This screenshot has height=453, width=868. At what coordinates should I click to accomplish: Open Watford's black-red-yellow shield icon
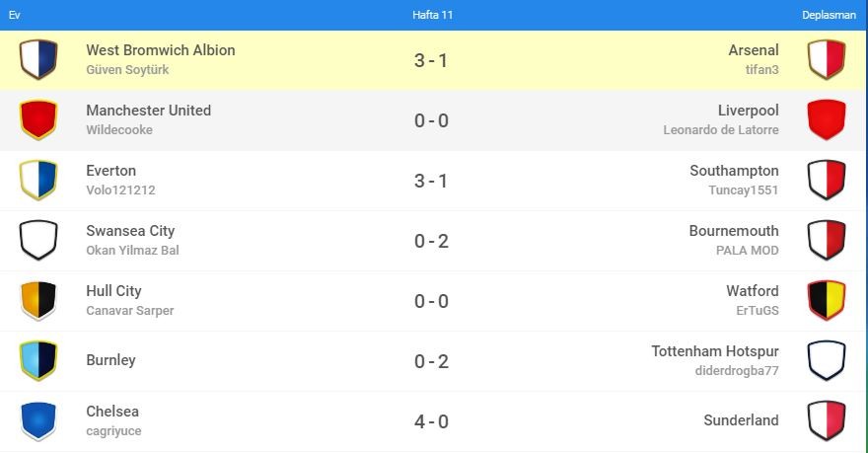[827, 300]
